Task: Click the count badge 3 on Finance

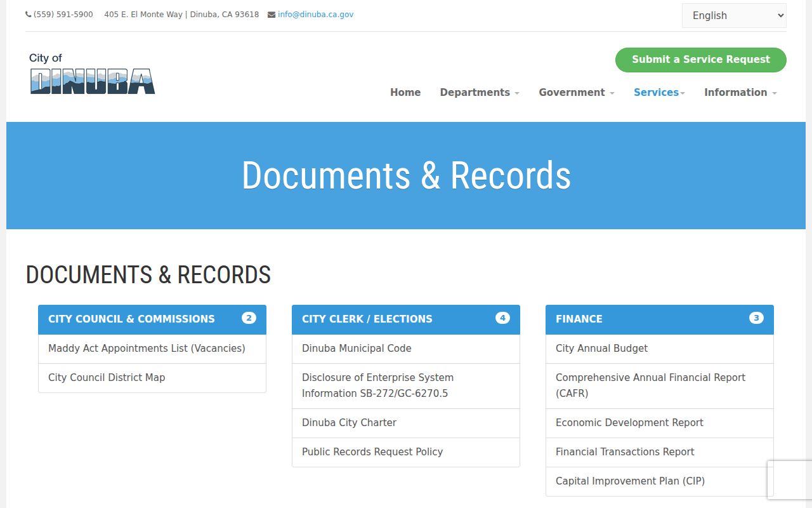Action: click(756, 318)
